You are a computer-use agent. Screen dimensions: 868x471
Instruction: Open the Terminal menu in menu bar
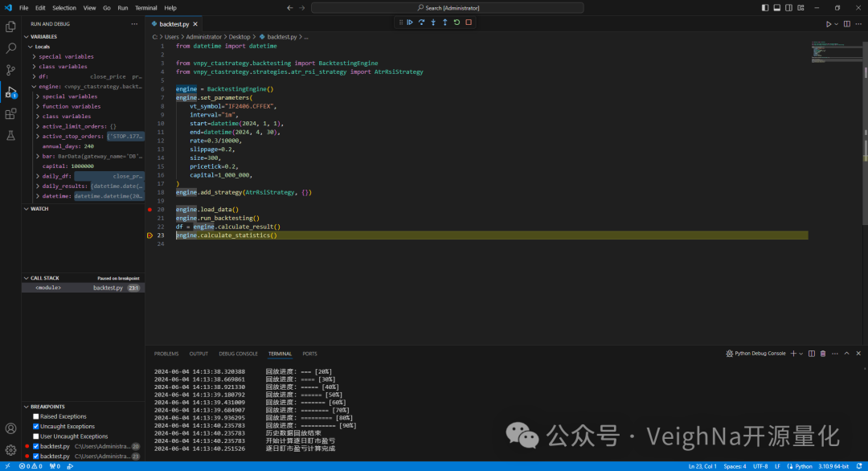(145, 7)
